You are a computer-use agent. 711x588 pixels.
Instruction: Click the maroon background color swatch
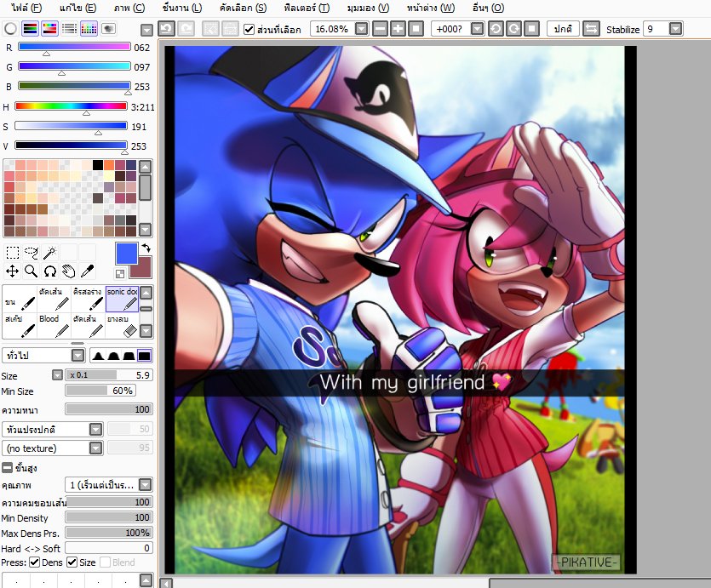pos(145,269)
